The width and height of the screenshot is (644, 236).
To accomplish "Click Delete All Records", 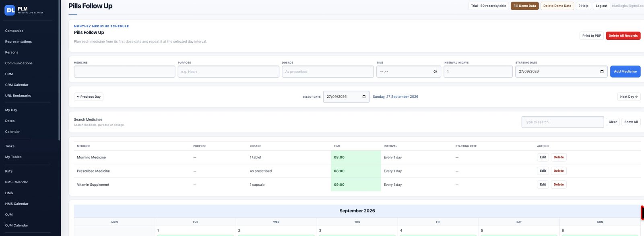I will (623, 36).
